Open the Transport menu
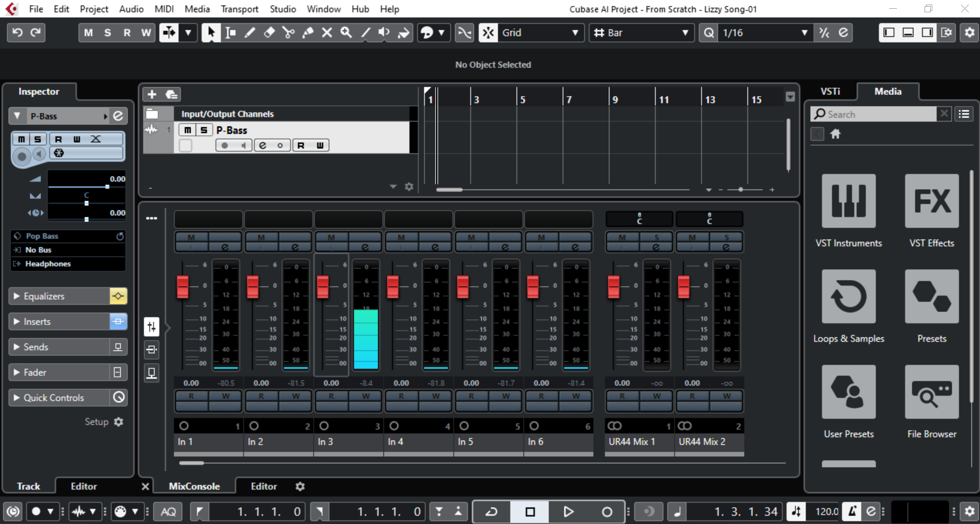The height and width of the screenshot is (524, 980). point(240,9)
